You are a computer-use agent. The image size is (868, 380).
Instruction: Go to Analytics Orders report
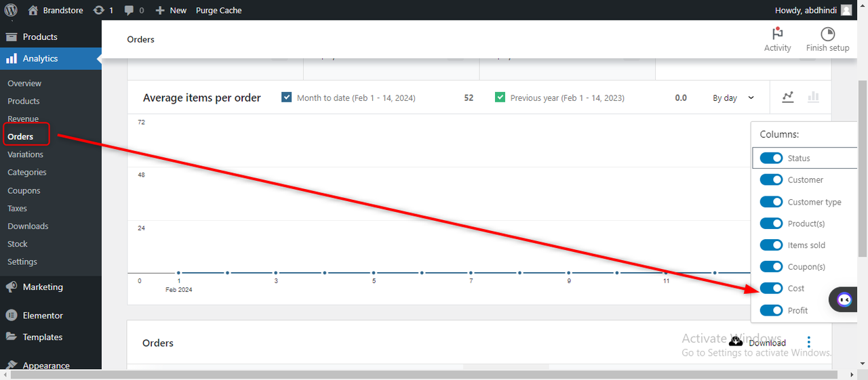[20, 137]
